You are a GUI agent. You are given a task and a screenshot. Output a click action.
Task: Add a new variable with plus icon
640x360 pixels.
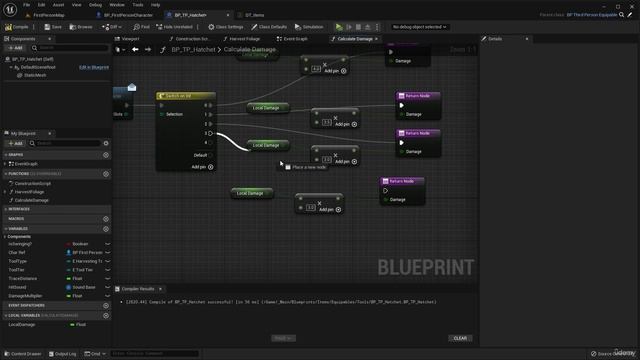(106, 229)
